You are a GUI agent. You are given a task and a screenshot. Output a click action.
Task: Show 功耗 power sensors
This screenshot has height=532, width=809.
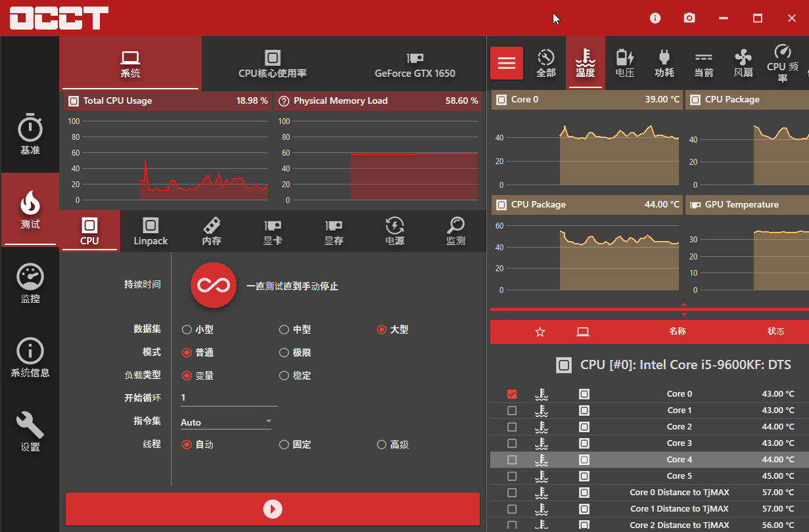pos(664,63)
